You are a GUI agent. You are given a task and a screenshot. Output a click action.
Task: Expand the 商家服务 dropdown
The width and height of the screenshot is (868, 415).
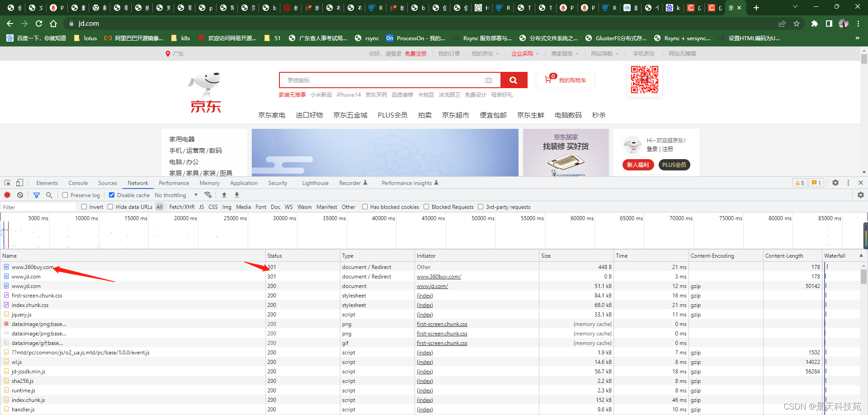[565, 53]
